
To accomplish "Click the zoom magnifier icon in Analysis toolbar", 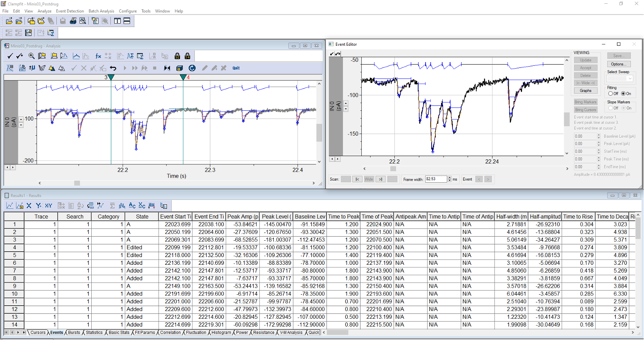I will 32,56.
